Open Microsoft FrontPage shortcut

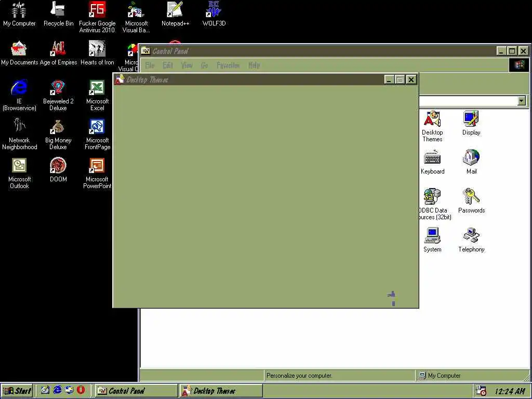coord(97,134)
